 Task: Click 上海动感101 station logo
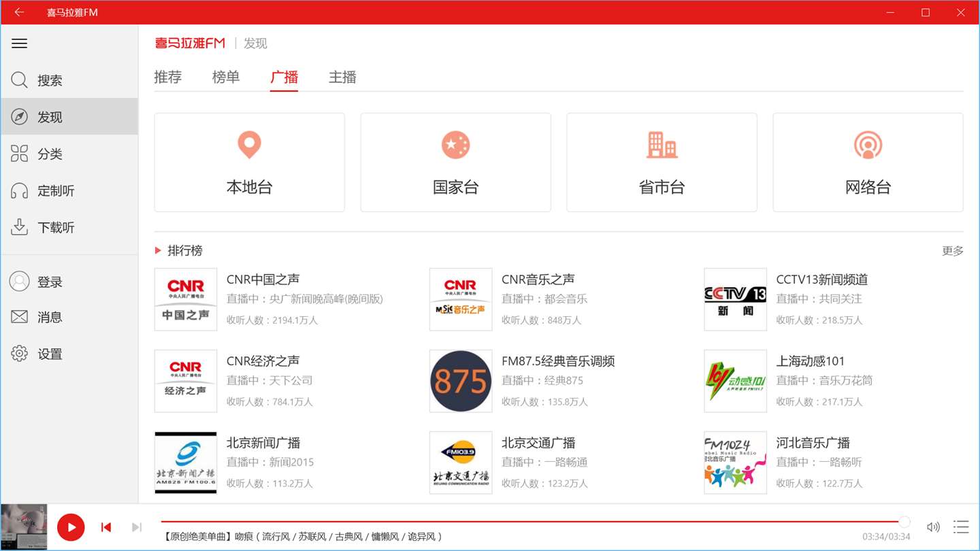pos(736,381)
